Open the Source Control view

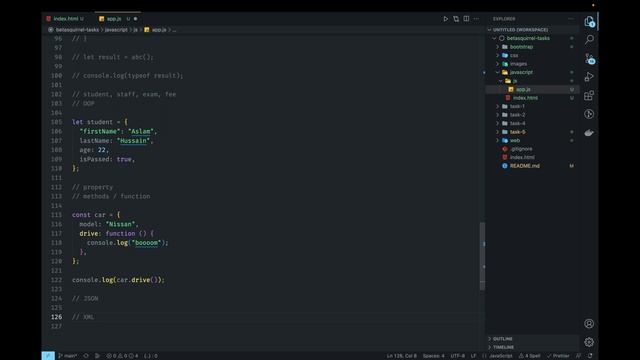tap(589, 58)
